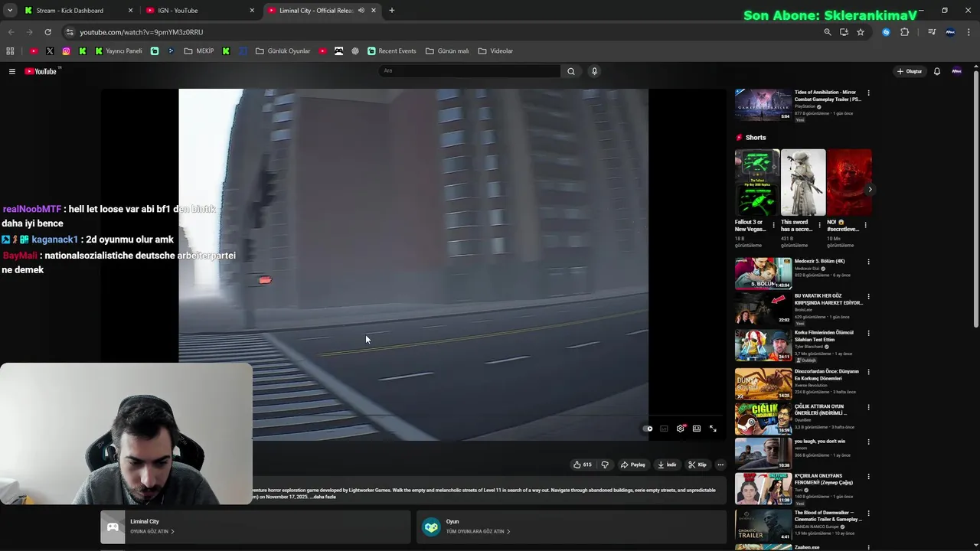Open options for you laugh, you don't win

pos(868,442)
